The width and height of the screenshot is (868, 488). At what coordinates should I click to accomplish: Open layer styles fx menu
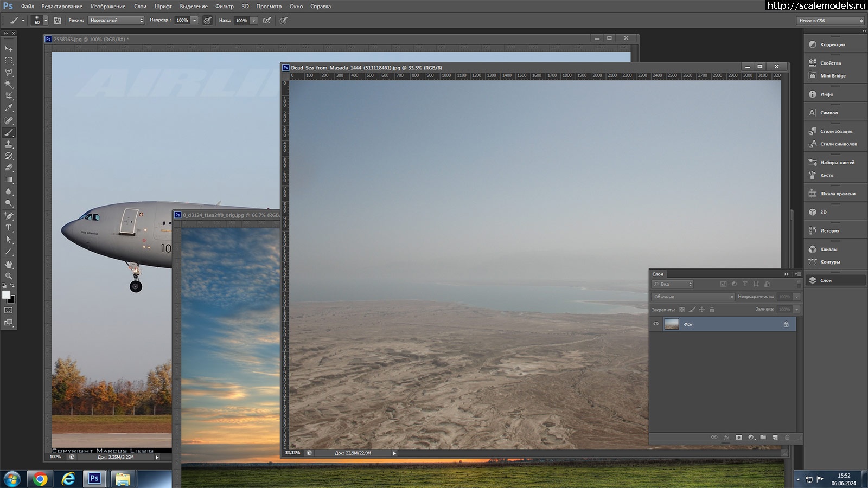coord(727,437)
